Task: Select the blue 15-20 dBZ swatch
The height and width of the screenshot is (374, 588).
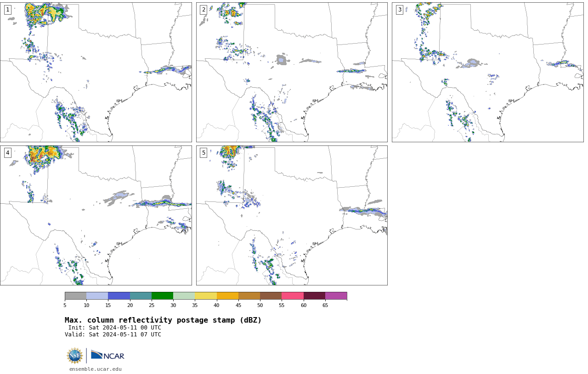Action: tap(119, 296)
